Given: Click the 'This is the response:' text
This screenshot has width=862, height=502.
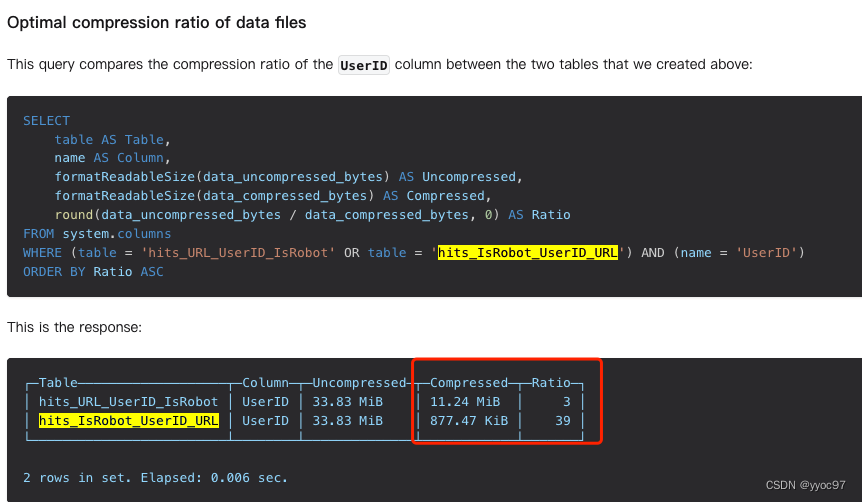Looking at the screenshot, I should coord(74,328).
